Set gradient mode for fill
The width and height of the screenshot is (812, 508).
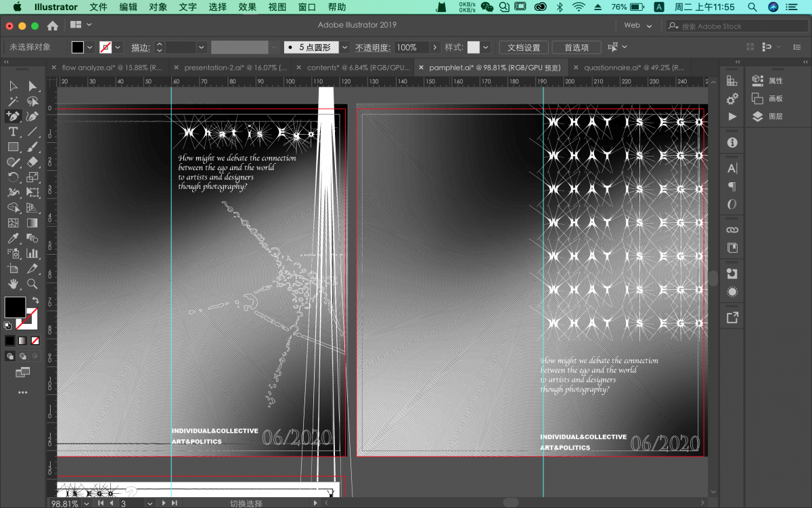pyautogui.click(x=22, y=341)
